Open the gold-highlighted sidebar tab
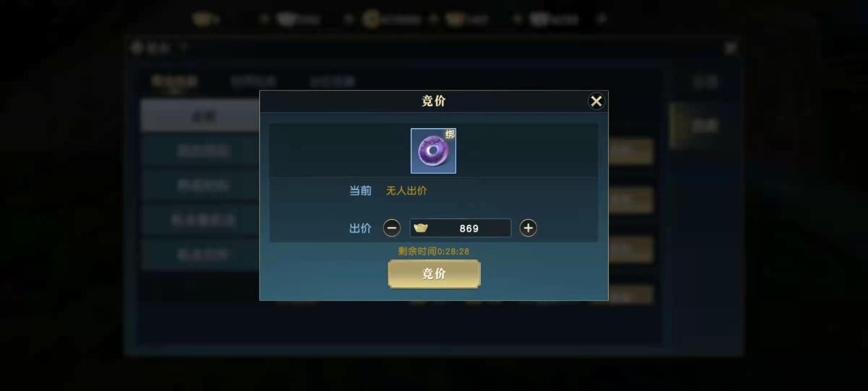The height and width of the screenshot is (391, 868). (x=705, y=126)
